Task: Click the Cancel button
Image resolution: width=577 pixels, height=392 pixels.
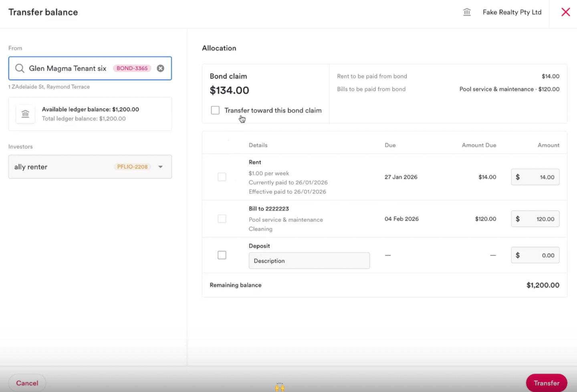Action: point(27,383)
